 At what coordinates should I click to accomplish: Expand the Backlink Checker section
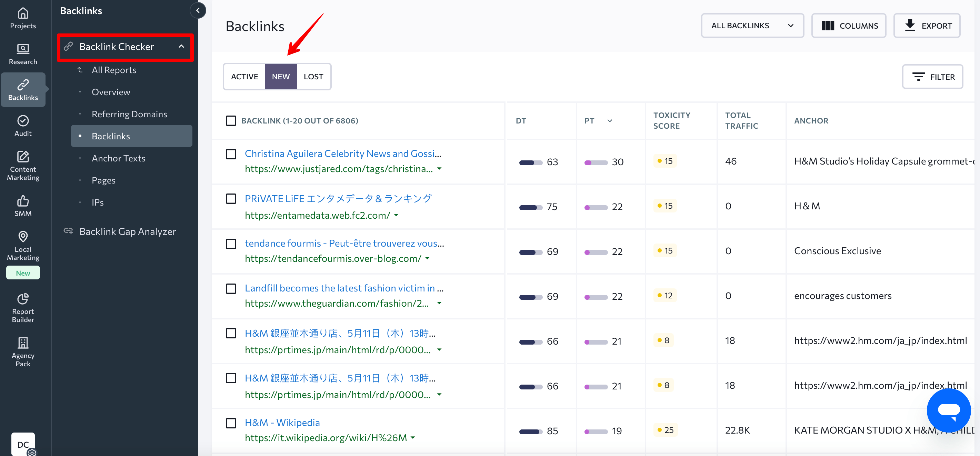pos(125,47)
